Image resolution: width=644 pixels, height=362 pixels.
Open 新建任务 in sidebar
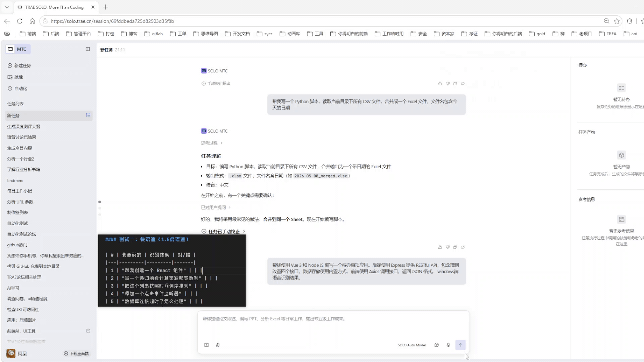point(19,66)
